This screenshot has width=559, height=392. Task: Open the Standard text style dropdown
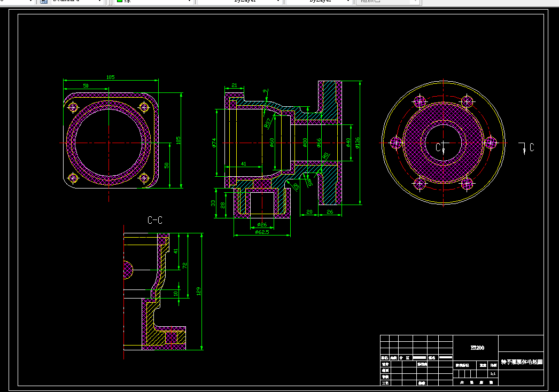(76, 2)
